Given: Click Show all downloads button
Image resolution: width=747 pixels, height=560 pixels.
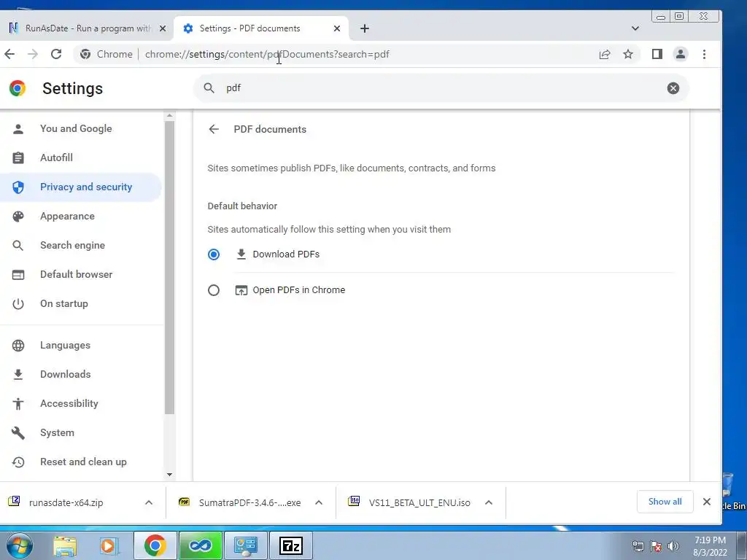Looking at the screenshot, I should pos(665,502).
